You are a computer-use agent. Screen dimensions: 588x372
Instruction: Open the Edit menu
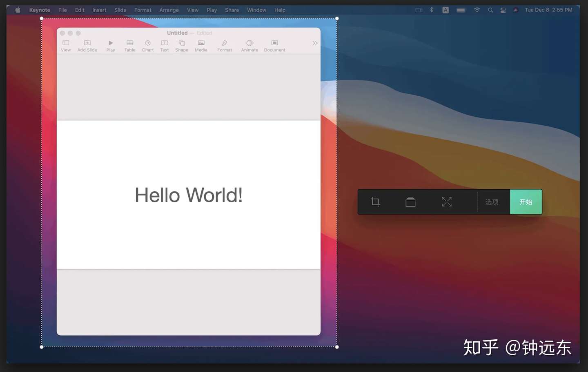click(80, 10)
